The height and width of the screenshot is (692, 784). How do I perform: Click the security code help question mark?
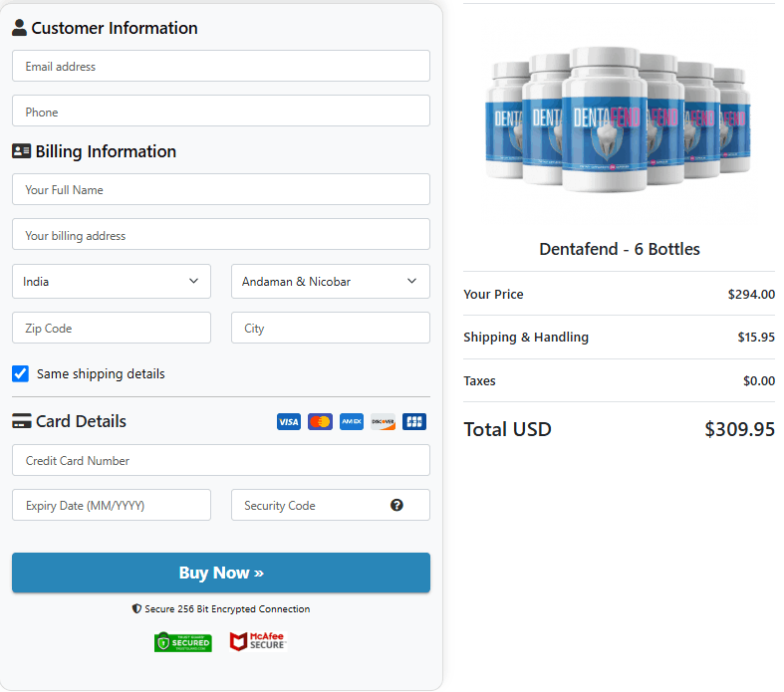tap(396, 505)
